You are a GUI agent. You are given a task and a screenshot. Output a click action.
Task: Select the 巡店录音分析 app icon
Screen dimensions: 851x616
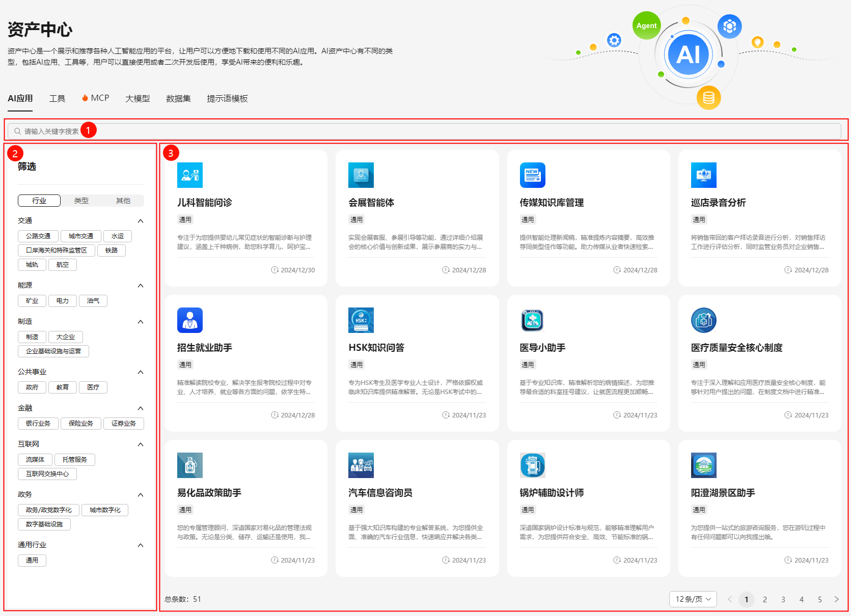[x=703, y=175]
